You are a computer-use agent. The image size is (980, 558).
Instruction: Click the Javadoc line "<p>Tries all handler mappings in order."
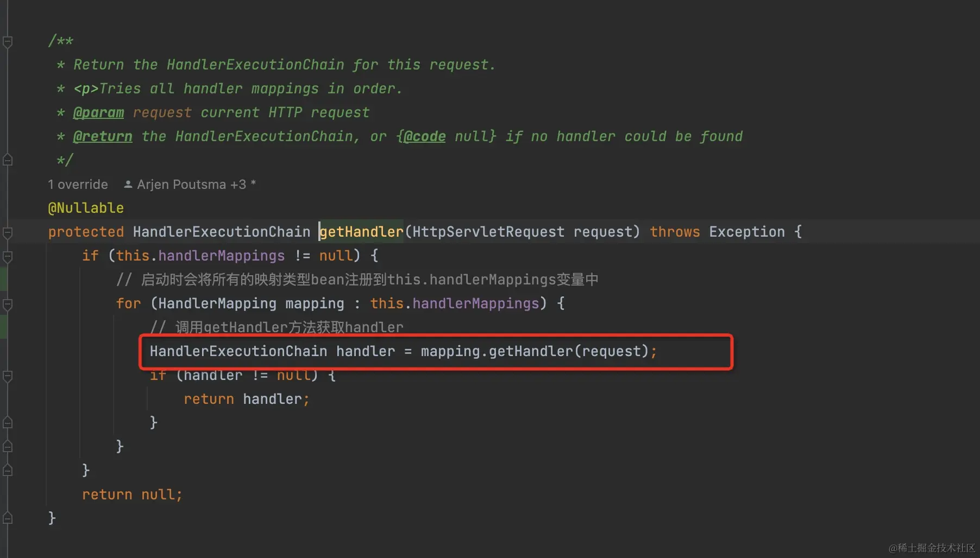[238, 88]
